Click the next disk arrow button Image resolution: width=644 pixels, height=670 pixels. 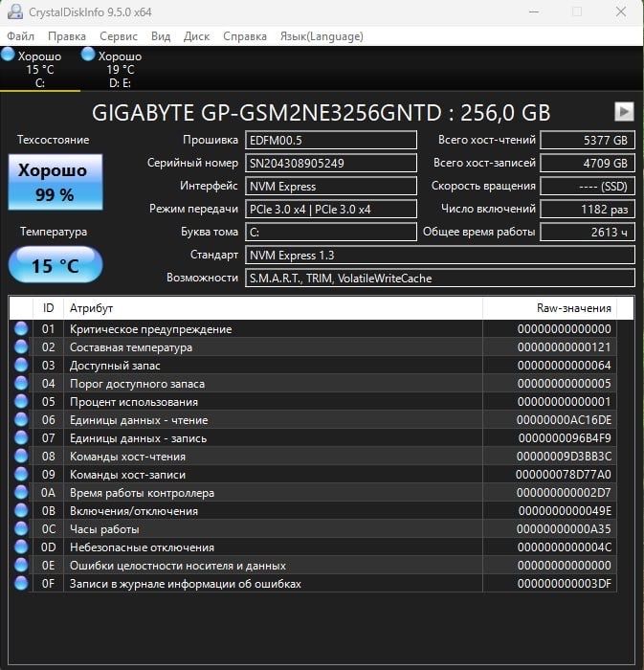pos(624,112)
